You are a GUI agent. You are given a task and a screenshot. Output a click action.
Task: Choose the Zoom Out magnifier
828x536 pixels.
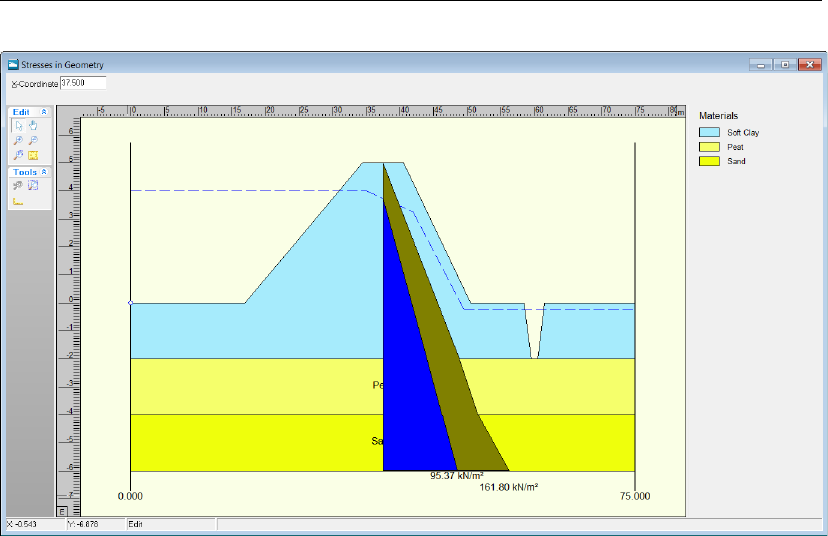[33, 140]
